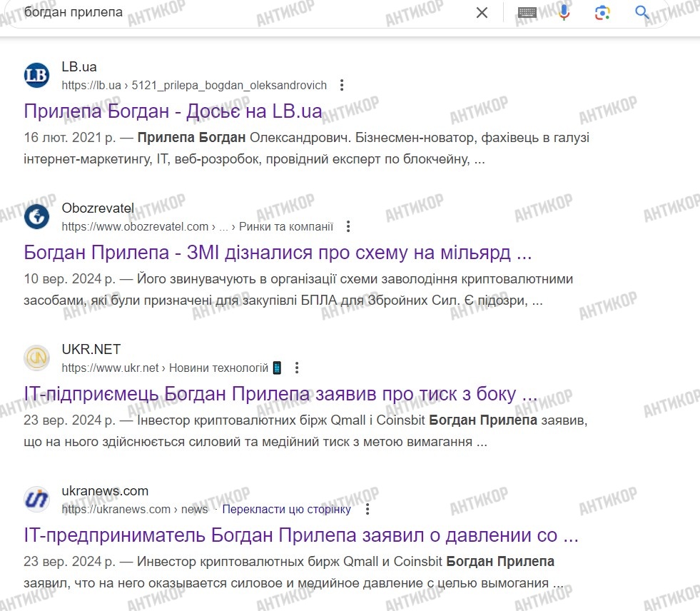
Task: Click the UKR.NET site favicon
Action: click(37, 358)
